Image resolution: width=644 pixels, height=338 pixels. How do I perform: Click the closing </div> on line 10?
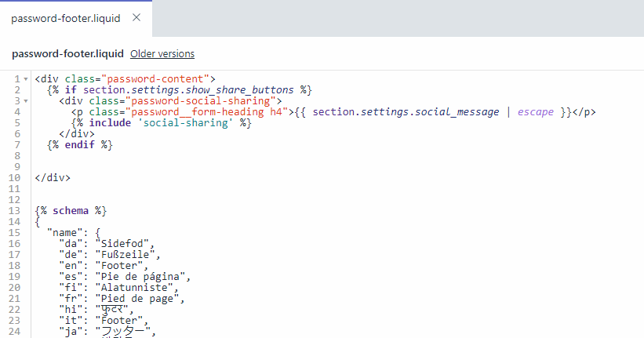[x=53, y=178]
